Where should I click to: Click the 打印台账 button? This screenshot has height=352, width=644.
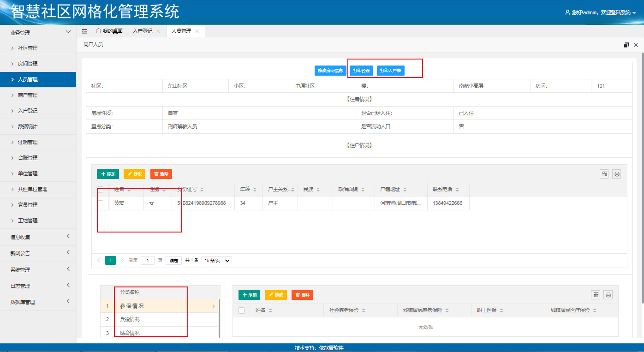pos(361,71)
